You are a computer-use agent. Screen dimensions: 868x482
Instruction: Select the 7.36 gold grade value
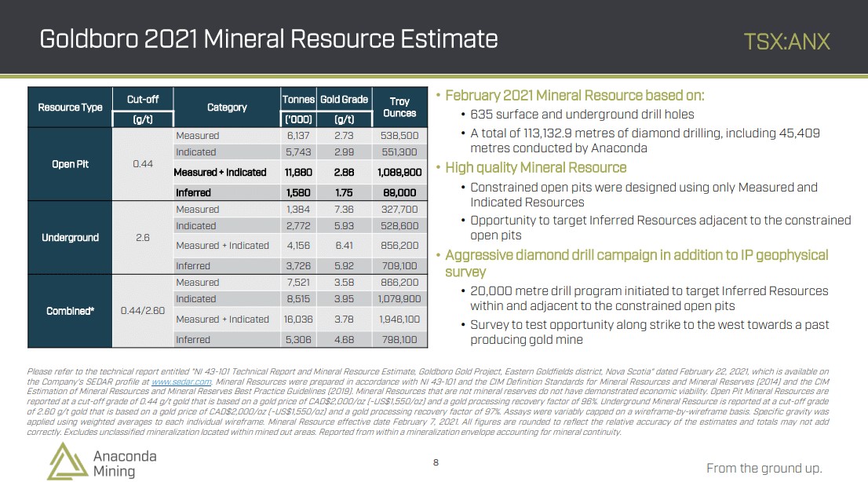tap(345, 210)
